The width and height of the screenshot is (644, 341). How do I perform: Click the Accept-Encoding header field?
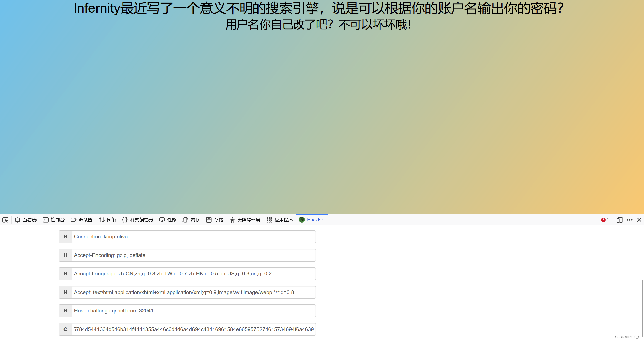tap(194, 255)
